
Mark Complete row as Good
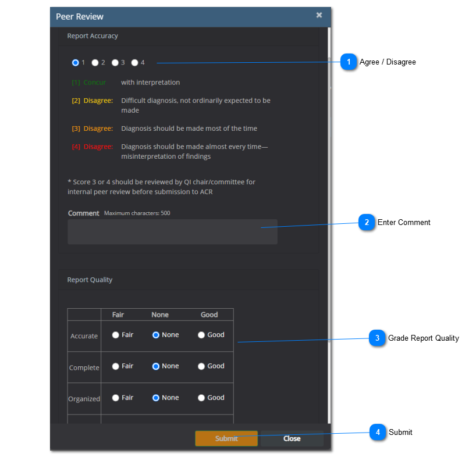201,366
